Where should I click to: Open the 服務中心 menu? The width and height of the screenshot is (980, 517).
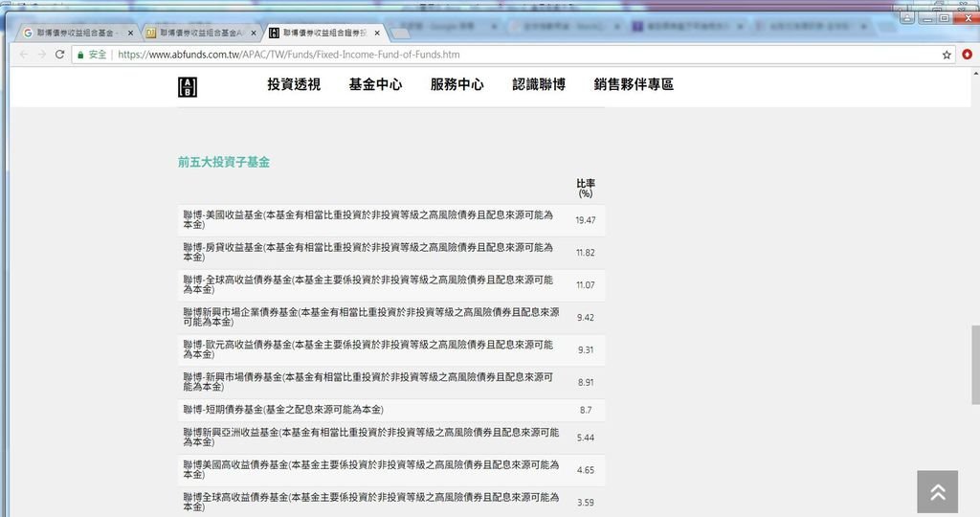(x=457, y=84)
